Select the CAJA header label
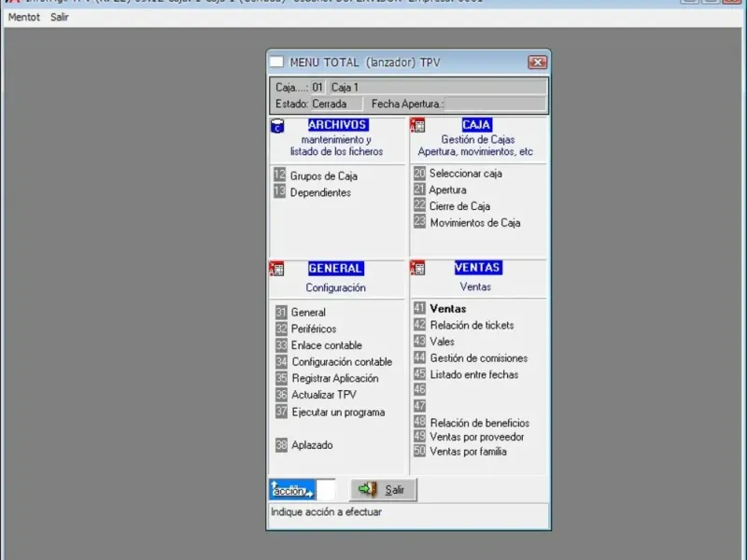The width and height of the screenshot is (747, 560). [477, 125]
